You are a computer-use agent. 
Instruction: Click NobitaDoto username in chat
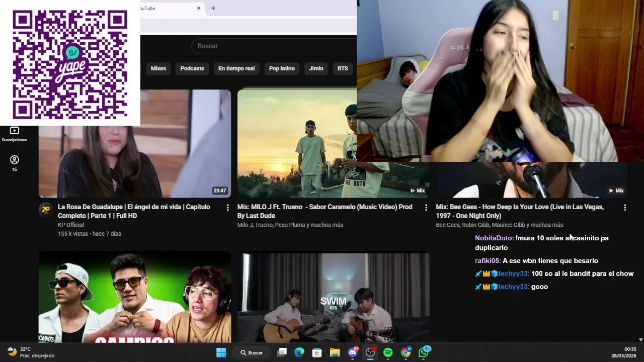tap(495, 238)
